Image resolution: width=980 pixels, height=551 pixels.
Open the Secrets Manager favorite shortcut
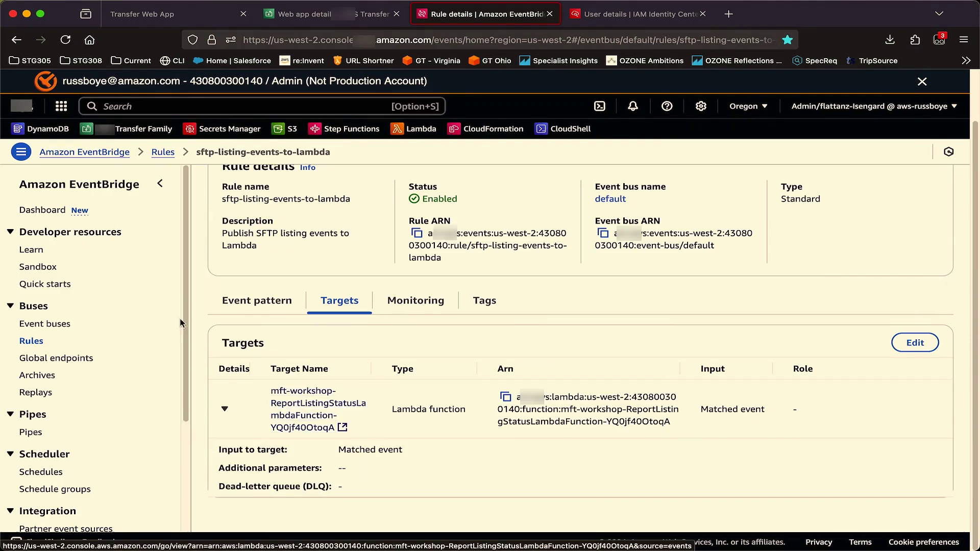tap(223, 129)
